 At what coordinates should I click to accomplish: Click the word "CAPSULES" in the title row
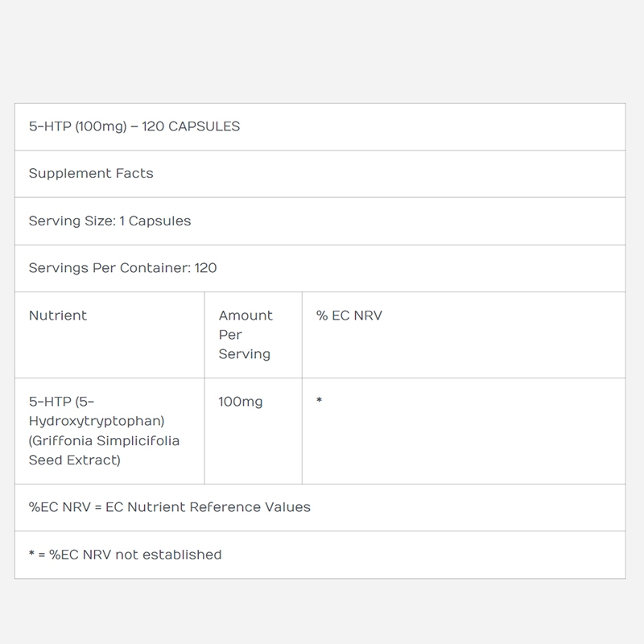(x=204, y=127)
